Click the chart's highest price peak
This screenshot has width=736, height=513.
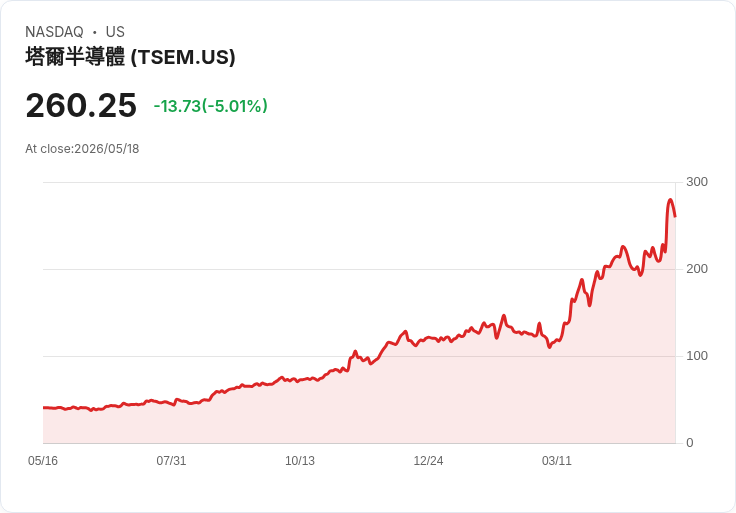pyautogui.click(x=670, y=200)
